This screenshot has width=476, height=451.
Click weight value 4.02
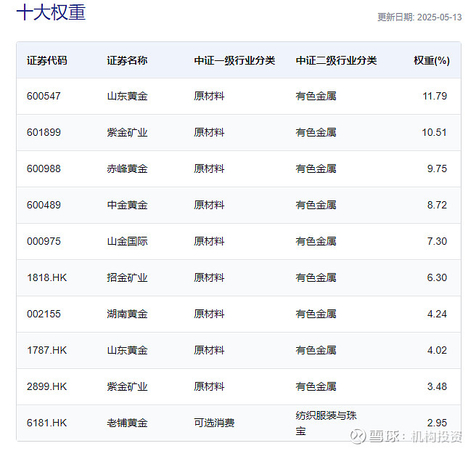pyautogui.click(x=437, y=350)
